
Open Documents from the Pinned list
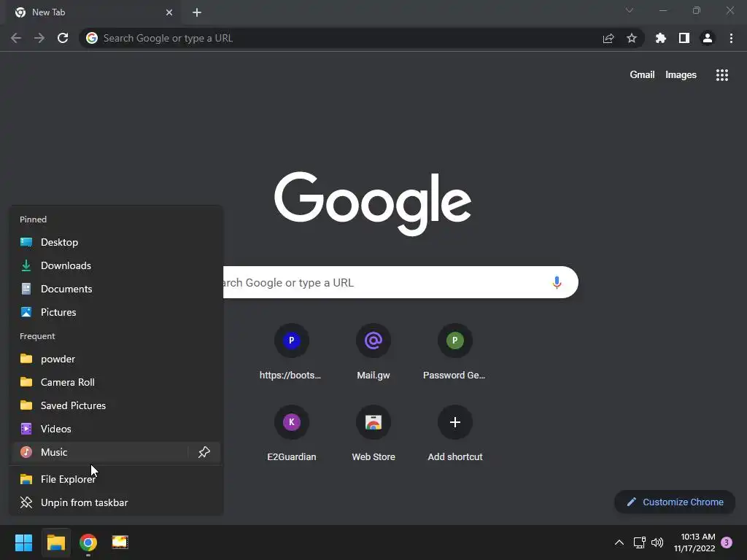point(116,289)
